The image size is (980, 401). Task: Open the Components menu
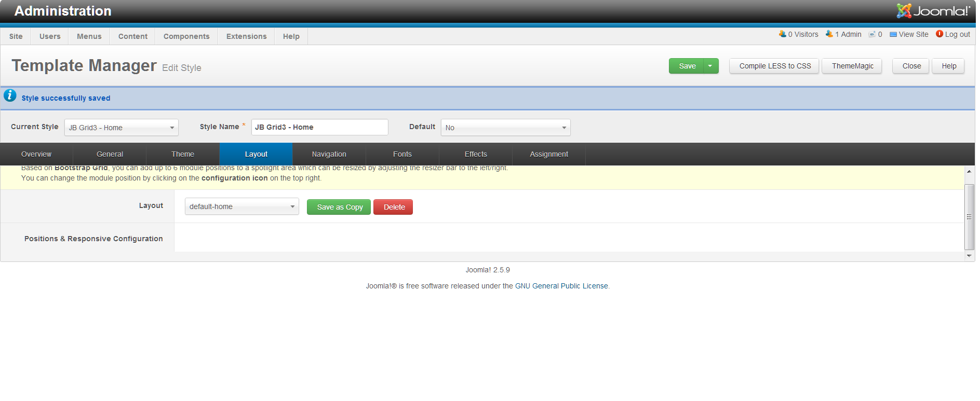[186, 36]
